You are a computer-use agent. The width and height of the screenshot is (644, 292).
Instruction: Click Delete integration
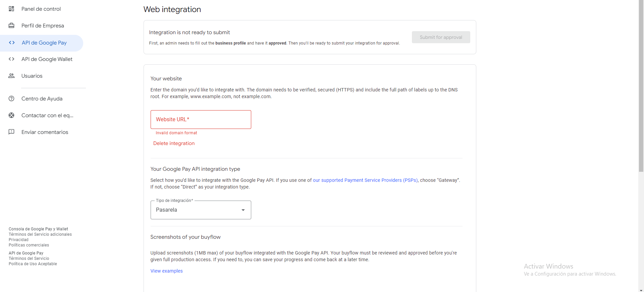pos(174,143)
